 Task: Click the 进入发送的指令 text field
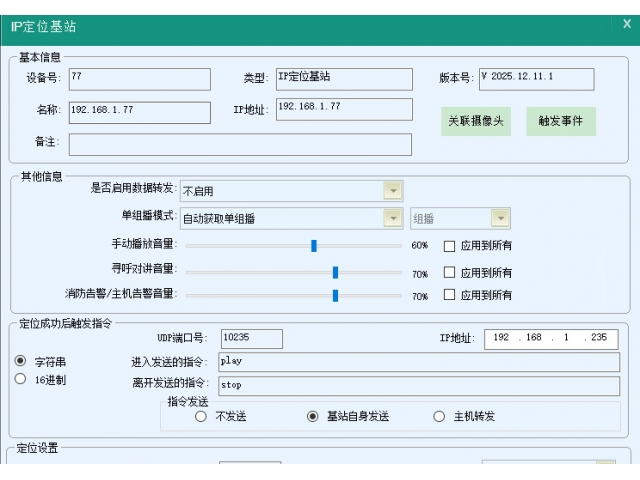417,362
